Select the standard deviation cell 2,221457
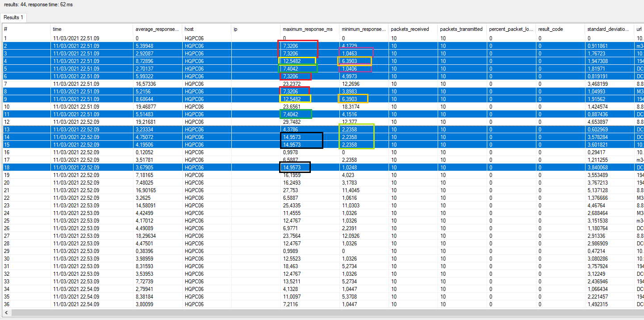Viewport: 644px width, 320px height. point(610,297)
